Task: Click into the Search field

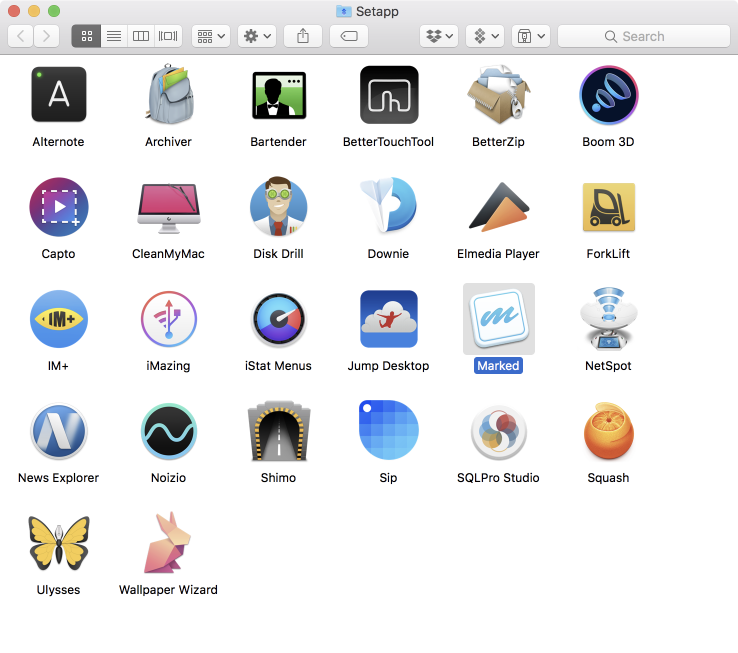Action: [x=642, y=36]
